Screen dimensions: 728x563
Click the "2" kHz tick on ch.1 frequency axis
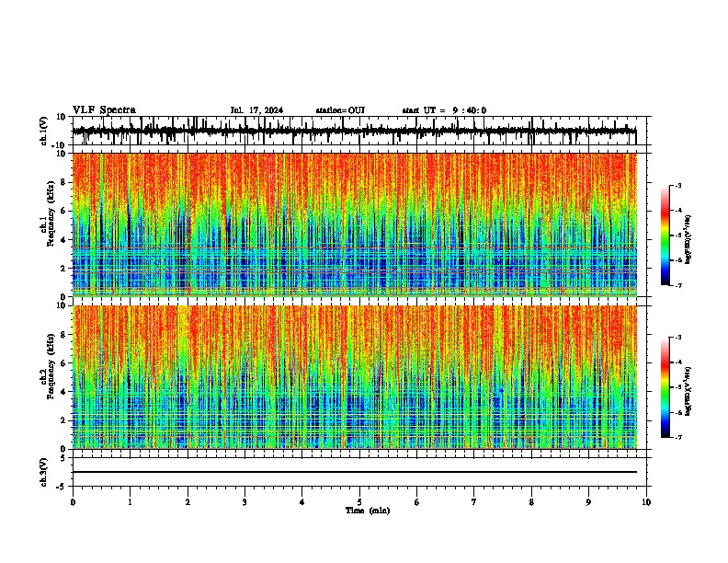tap(63, 268)
